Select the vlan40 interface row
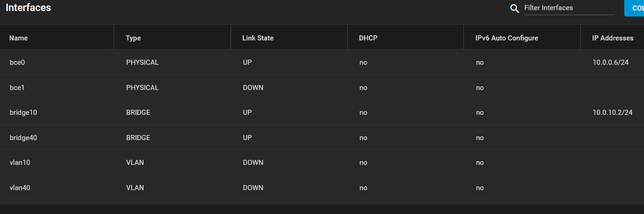Viewport: 644px width, 214px height. (x=322, y=187)
